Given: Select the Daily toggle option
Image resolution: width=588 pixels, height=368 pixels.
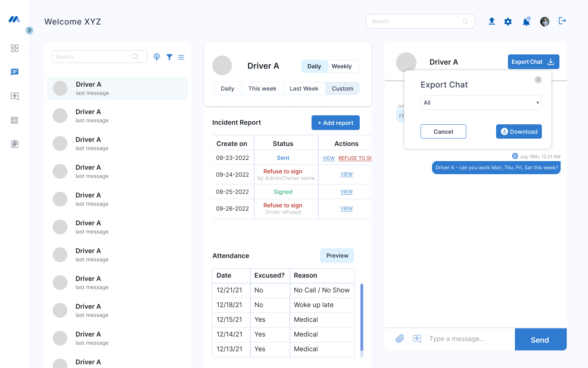Looking at the screenshot, I should point(314,66).
